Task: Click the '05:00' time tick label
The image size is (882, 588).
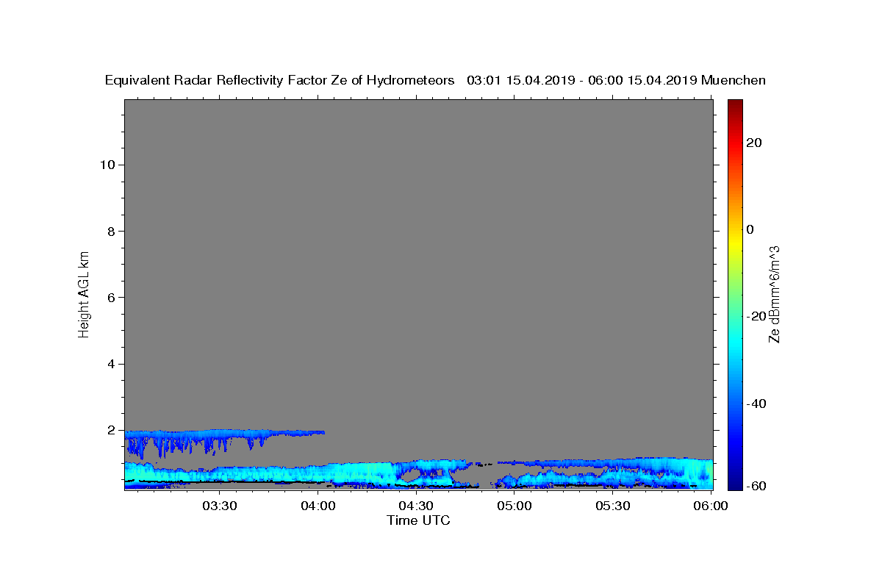Action: coord(514,506)
